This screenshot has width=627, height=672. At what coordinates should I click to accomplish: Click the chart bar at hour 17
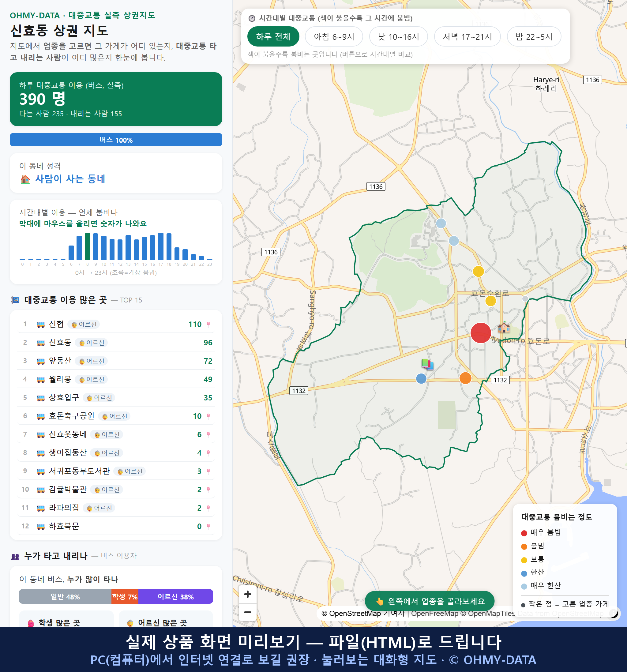coord(160,246)
